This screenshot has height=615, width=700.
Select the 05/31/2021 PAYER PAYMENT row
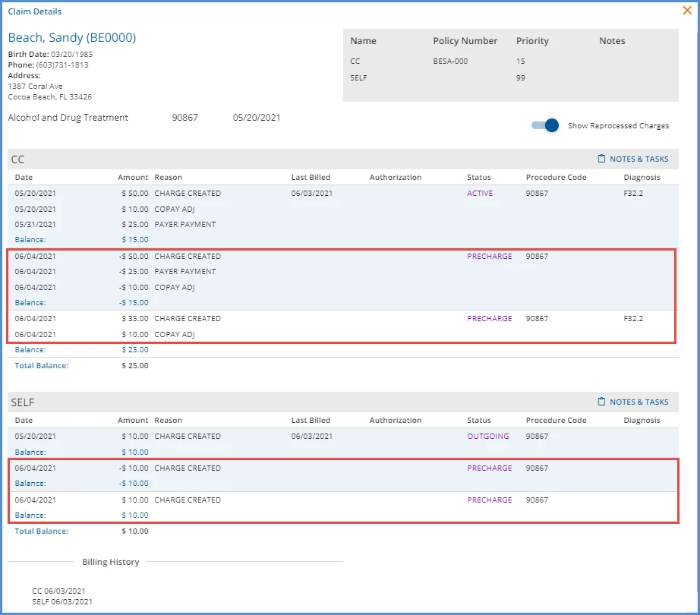[x=343, y=225]
